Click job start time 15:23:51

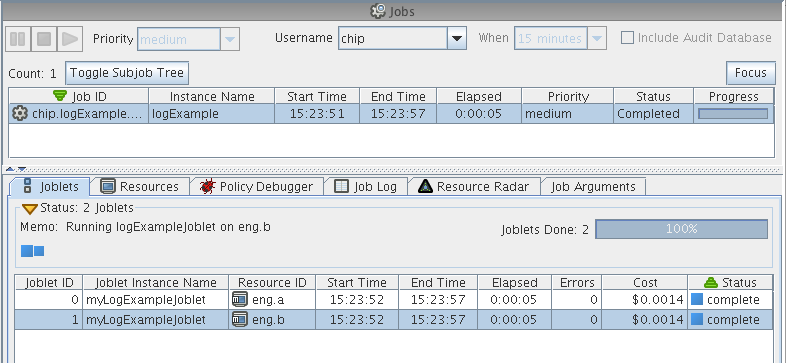click(317, 114)
